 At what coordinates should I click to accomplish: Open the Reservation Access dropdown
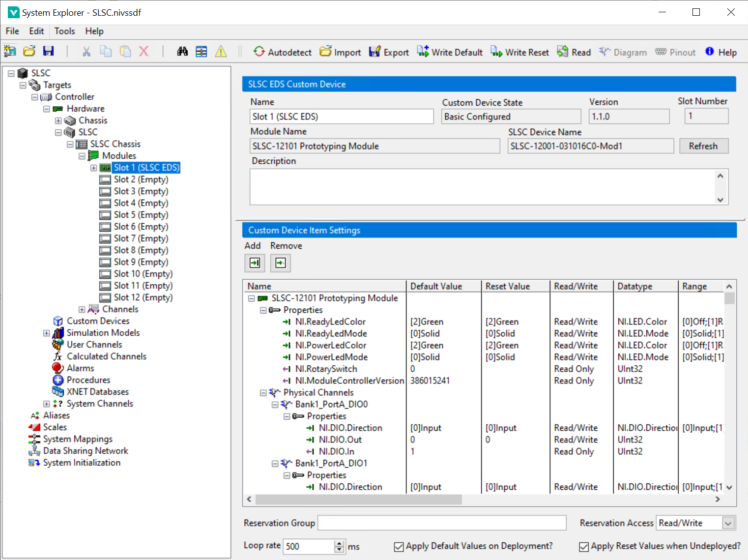pos(729,523)
